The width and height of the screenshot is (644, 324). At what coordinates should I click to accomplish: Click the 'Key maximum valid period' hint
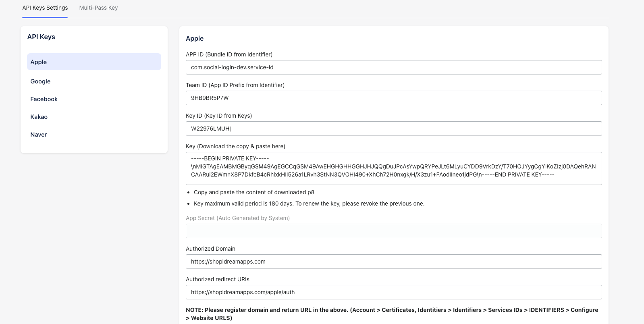click(309, 204)
